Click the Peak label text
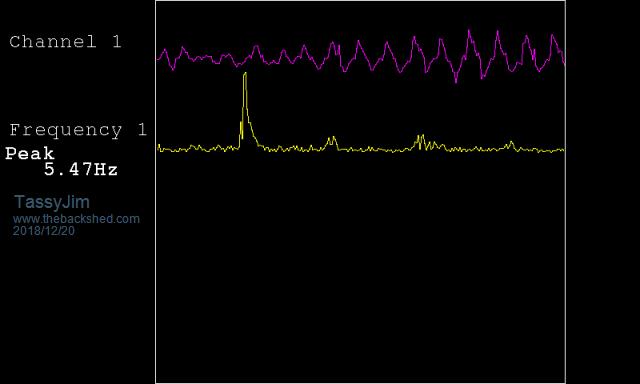640x384 pixels. [x=30, y=154]
